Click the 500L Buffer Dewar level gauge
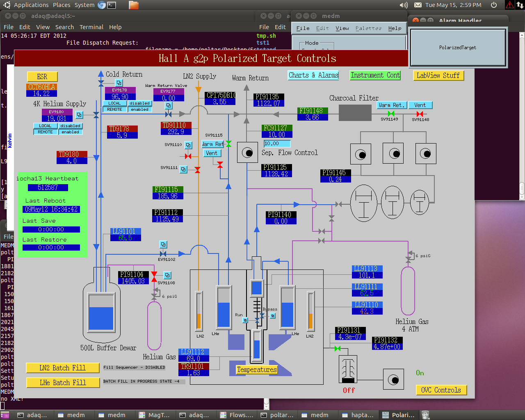525x420 pixels. pyautogui.click(x=101, y=313)
